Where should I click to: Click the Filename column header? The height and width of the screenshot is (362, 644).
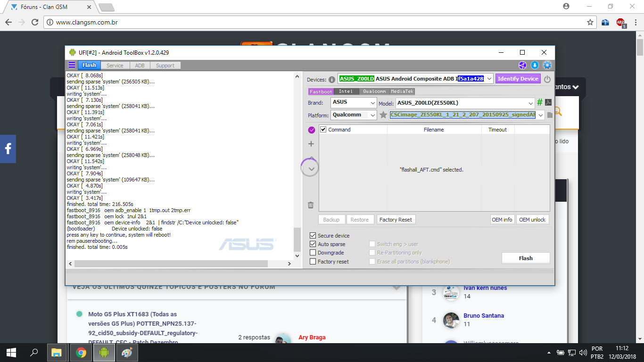[434, 130]
